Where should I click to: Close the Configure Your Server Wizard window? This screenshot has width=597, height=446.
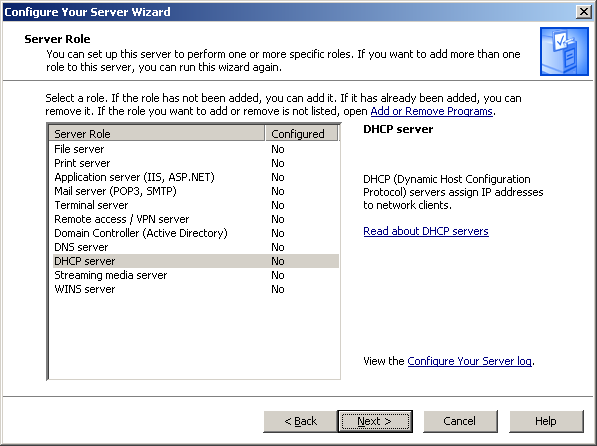tap(583, 12)
